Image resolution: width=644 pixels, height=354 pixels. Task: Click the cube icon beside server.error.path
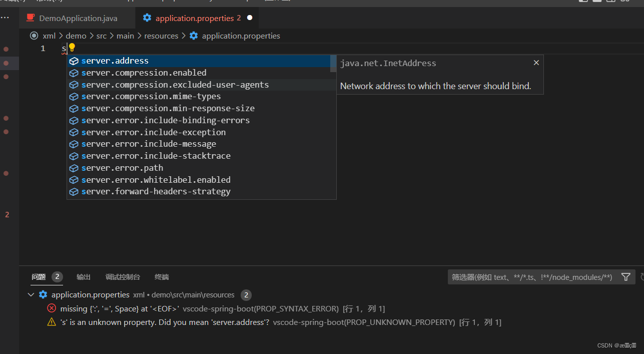pos(74,168)
